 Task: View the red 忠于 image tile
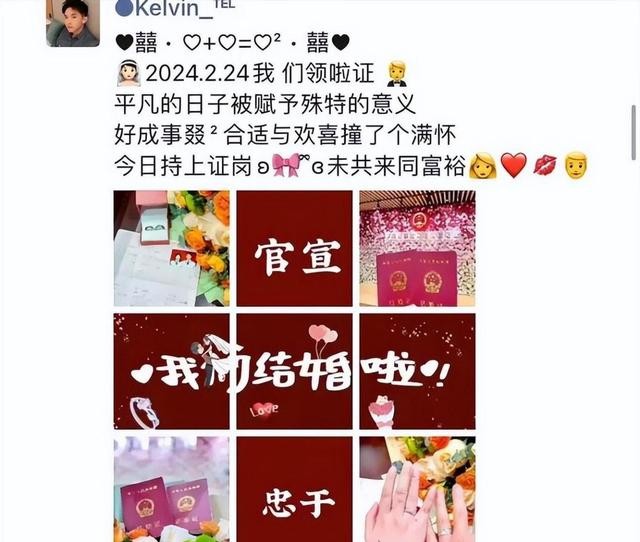click(294, 489)
